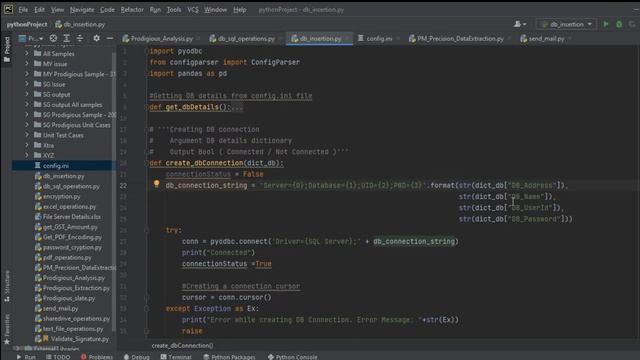Expand the MY issue folder
The image size is (640, 360).
click(x=27, y=64)
